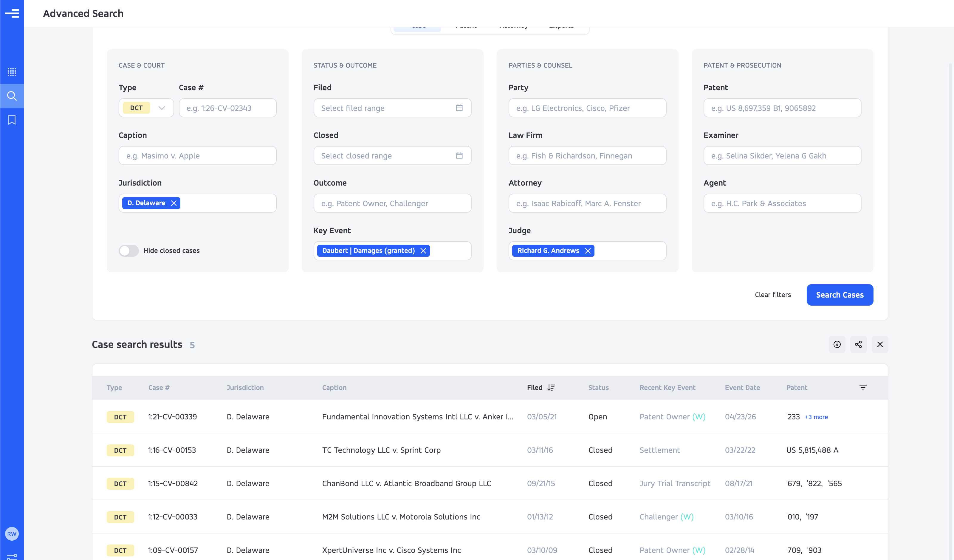Viewport: 954px width, 560px height.
Task: Open the hamburger menu icon
Action: (x=12, y=13)
